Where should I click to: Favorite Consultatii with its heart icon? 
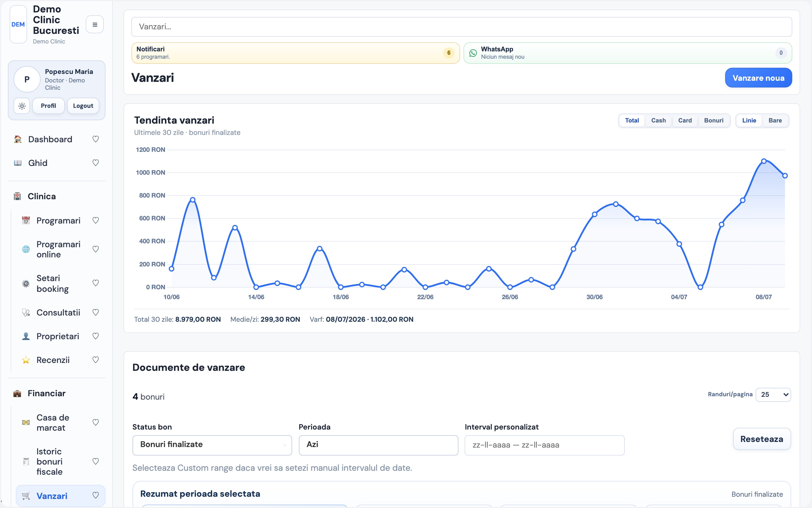coord(96,312)
